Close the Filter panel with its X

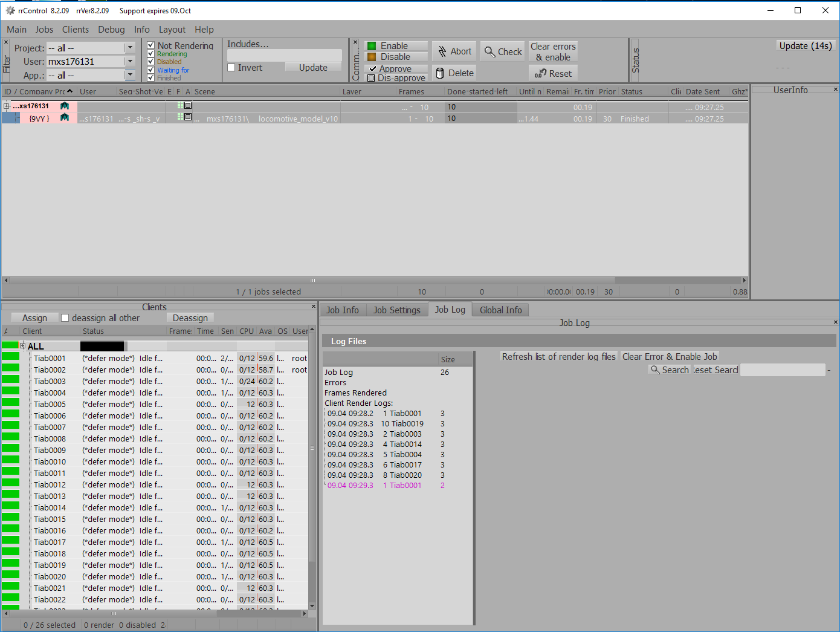(x=6, y=42)
